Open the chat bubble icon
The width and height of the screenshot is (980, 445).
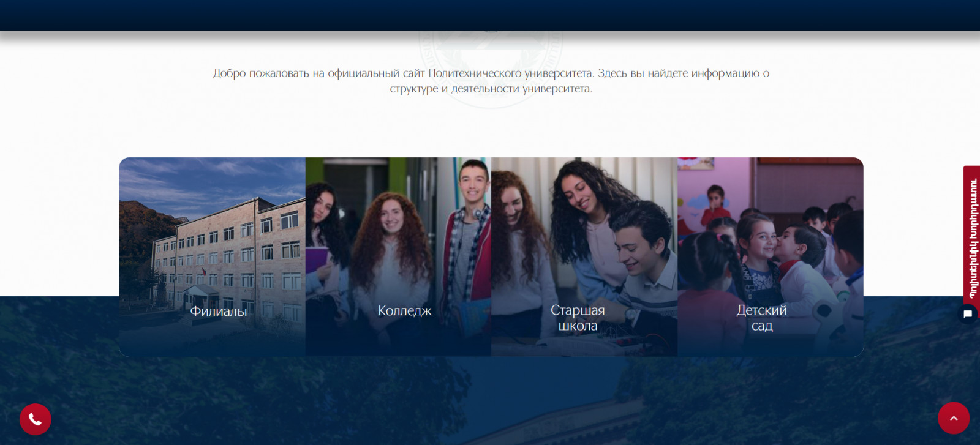968,314
